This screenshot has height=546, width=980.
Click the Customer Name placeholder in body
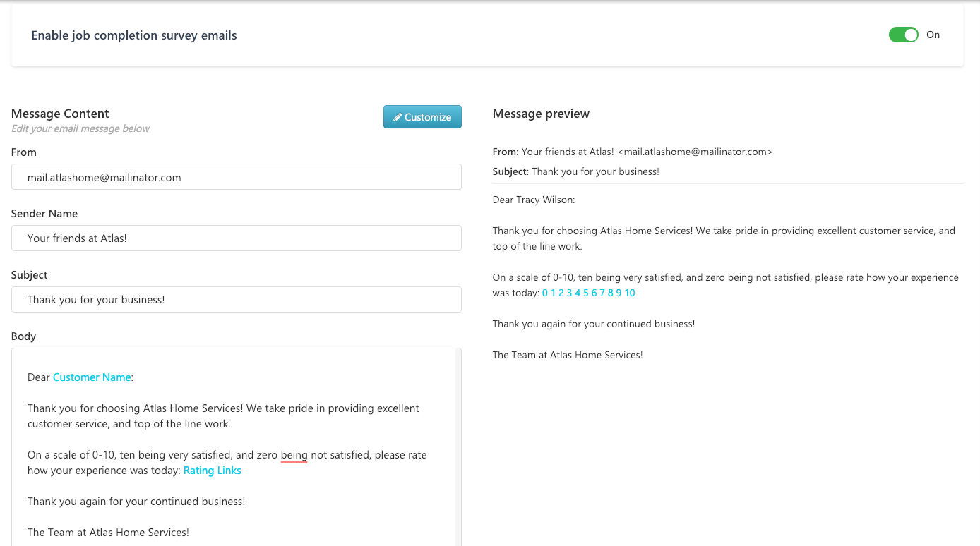[92, 377]
